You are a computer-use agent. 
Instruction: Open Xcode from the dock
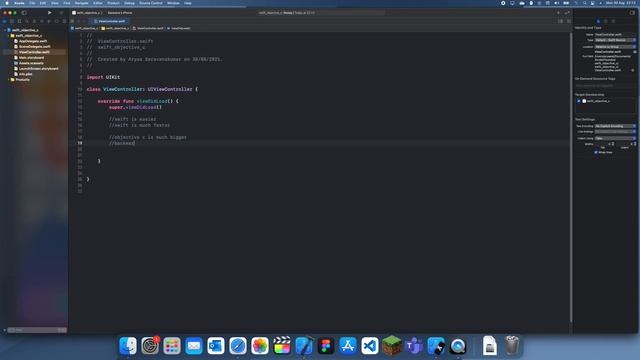[x=304, y=346]
